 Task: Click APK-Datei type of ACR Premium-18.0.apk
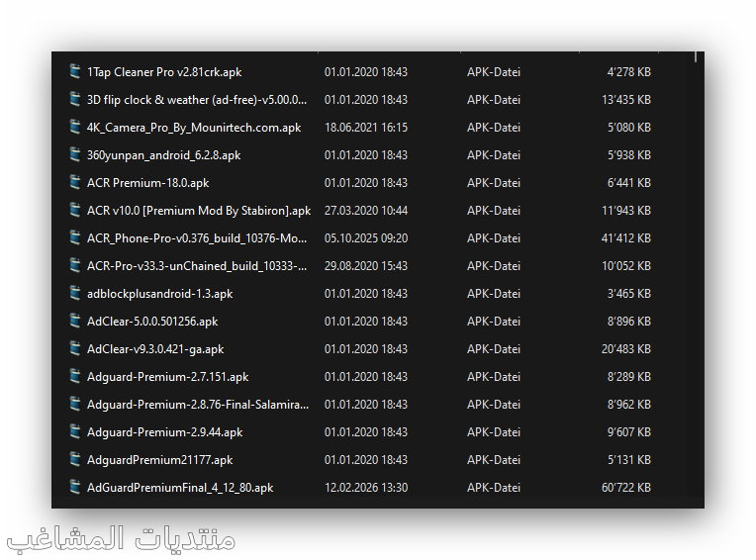tap(494, 183)
